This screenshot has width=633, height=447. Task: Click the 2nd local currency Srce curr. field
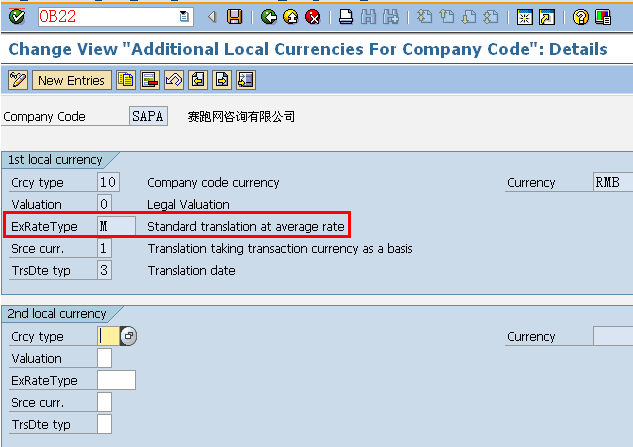point(104,402)
